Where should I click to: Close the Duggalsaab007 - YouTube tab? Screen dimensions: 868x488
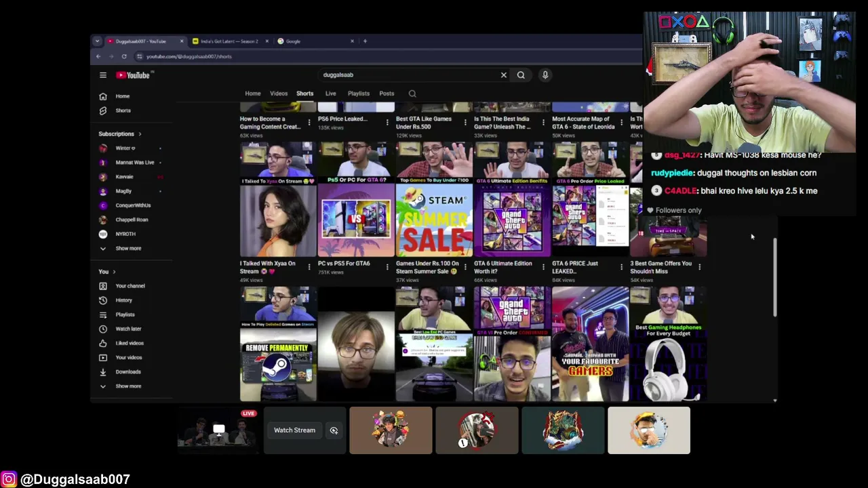(182, 41)
